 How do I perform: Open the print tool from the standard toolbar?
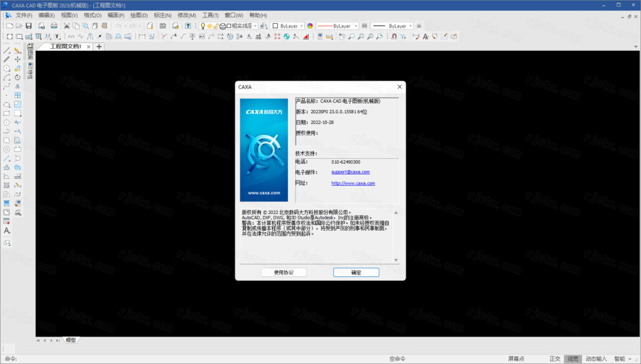[x=54, y=25]
